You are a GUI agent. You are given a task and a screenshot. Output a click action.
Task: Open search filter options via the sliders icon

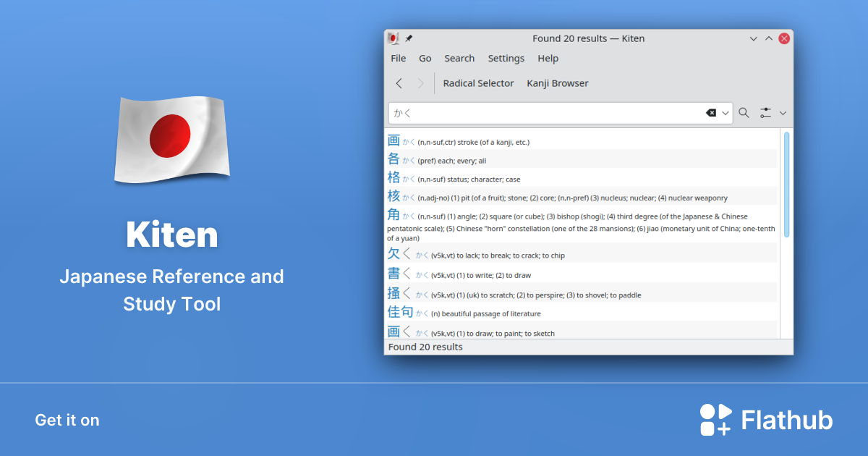(766, 113)
